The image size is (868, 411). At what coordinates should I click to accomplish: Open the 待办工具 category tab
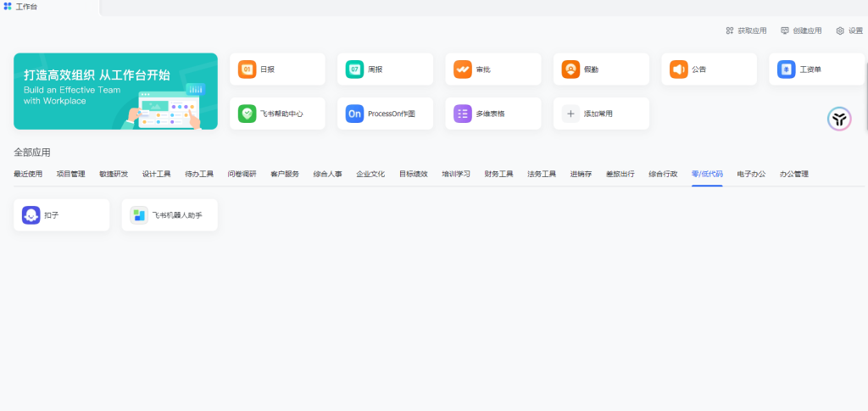[x=199, y=175]
